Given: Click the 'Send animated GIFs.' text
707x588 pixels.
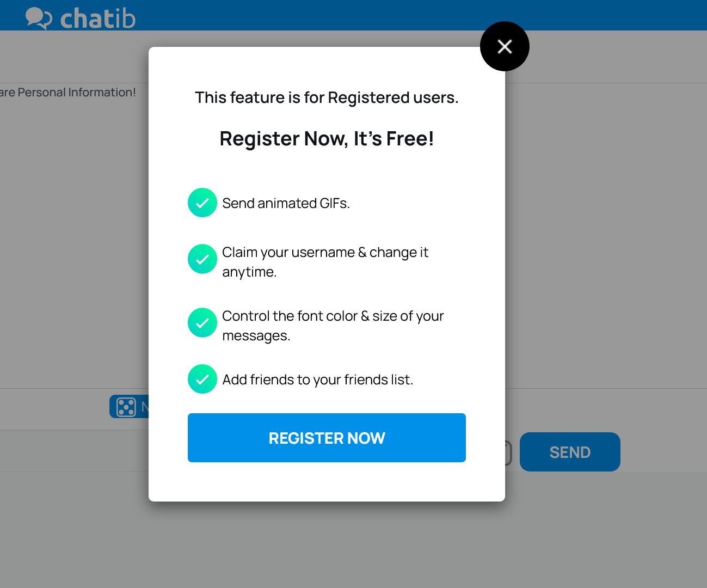Looking at the screenshot, I should [x=286, y=203].
